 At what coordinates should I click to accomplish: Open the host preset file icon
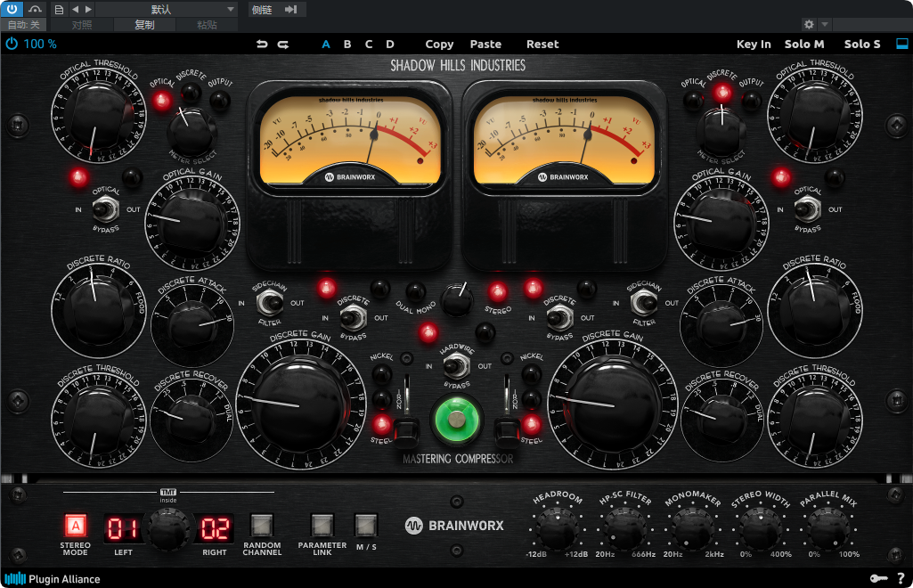(x=59, y=9)
